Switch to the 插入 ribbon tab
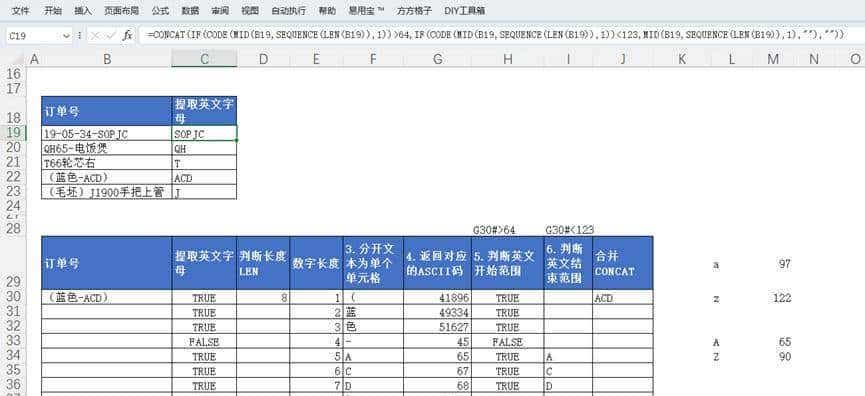This screenshot has height=396, width=865. click(83, 10)
